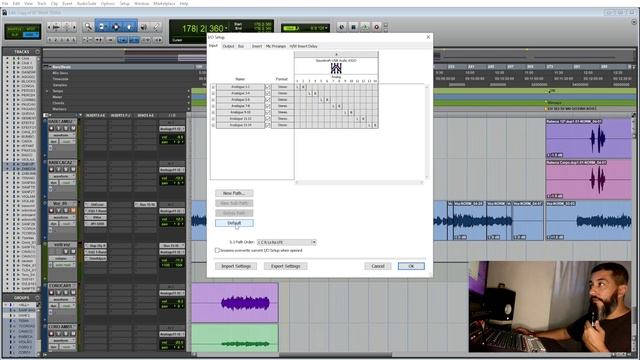Screen dimensions: 640x360
Task: Confirm I/O Setup with OK
Action: point(411,266)
